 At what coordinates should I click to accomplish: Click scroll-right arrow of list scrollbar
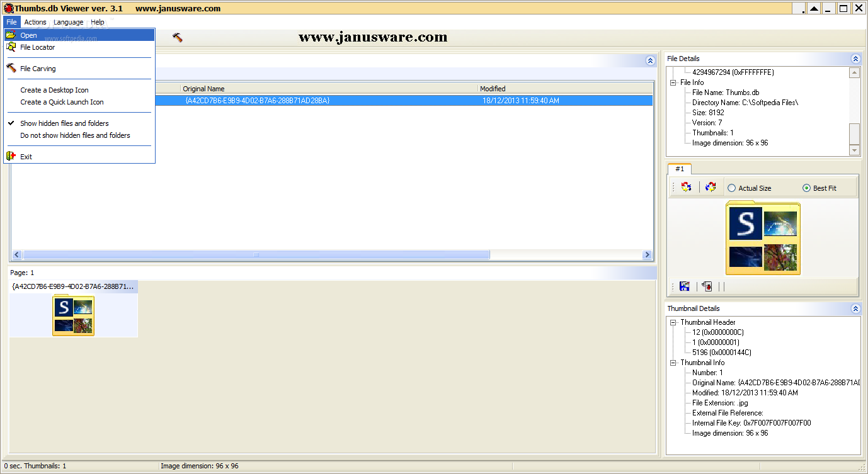coord(647,255)
